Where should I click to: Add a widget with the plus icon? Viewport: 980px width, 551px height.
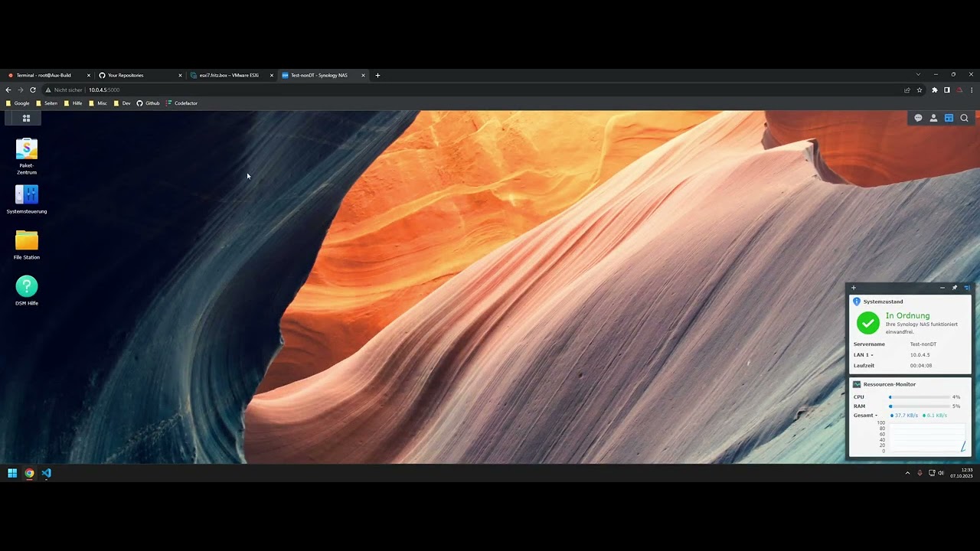(x=854, y=288)
